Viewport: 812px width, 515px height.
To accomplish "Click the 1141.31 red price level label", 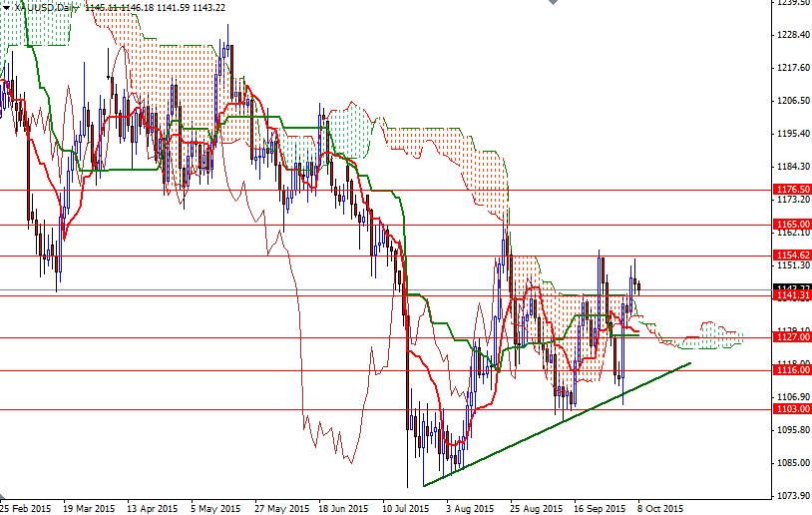I will tap(792, 296).
